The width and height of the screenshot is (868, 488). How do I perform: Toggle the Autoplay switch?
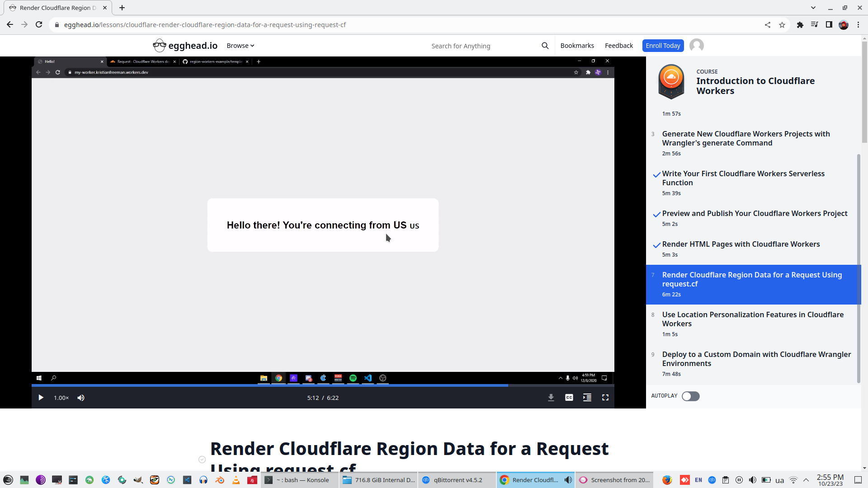[x=690, y=396]
